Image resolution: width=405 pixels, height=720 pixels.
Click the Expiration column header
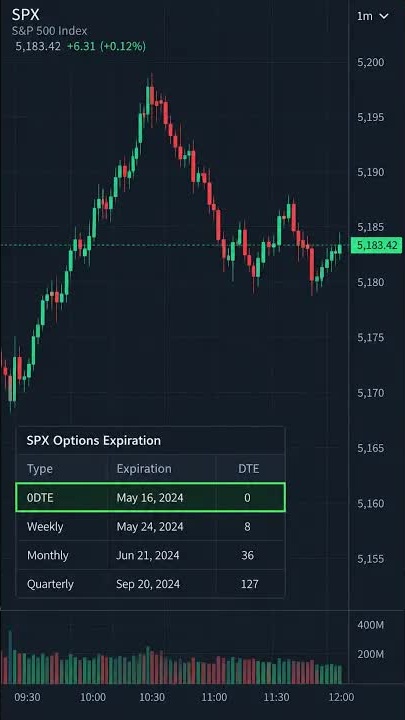[x=144, y=468]
